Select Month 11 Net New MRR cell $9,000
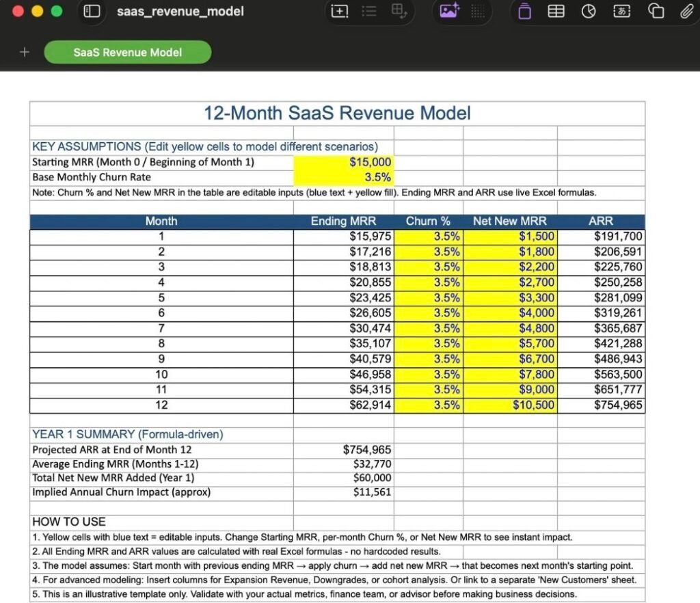This screenshot has width=700, height=603. (x=510, y=390)
